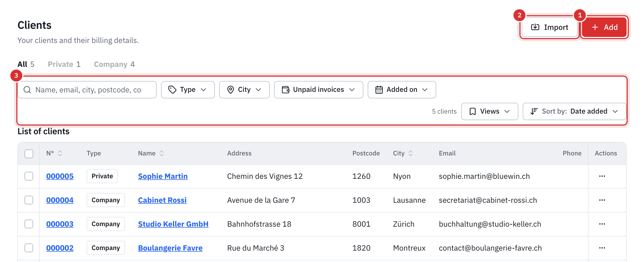This screenshot has width=644, height=262.
Task: Open client number 000005
Action: [x=60, y=176]
